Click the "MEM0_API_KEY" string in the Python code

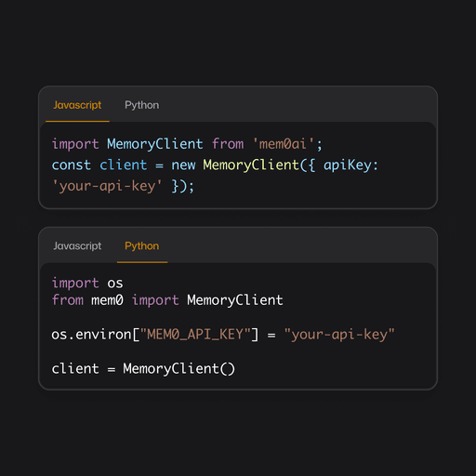point(195,335)
